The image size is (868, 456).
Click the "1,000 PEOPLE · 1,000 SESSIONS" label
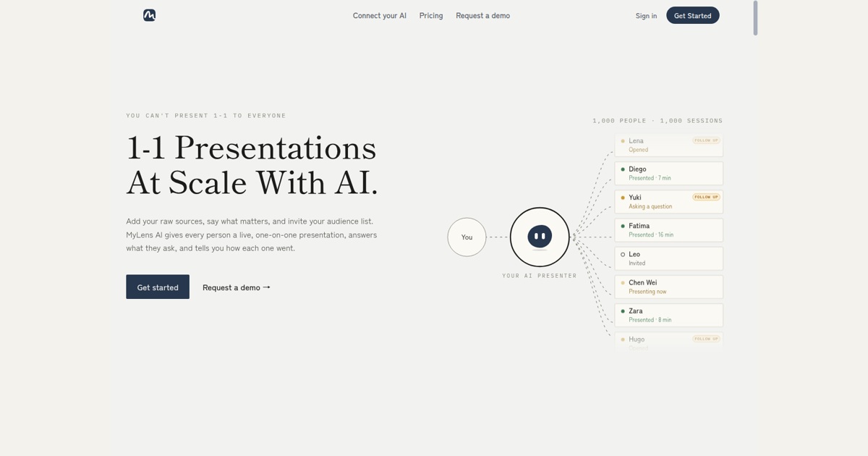point(658,121)
